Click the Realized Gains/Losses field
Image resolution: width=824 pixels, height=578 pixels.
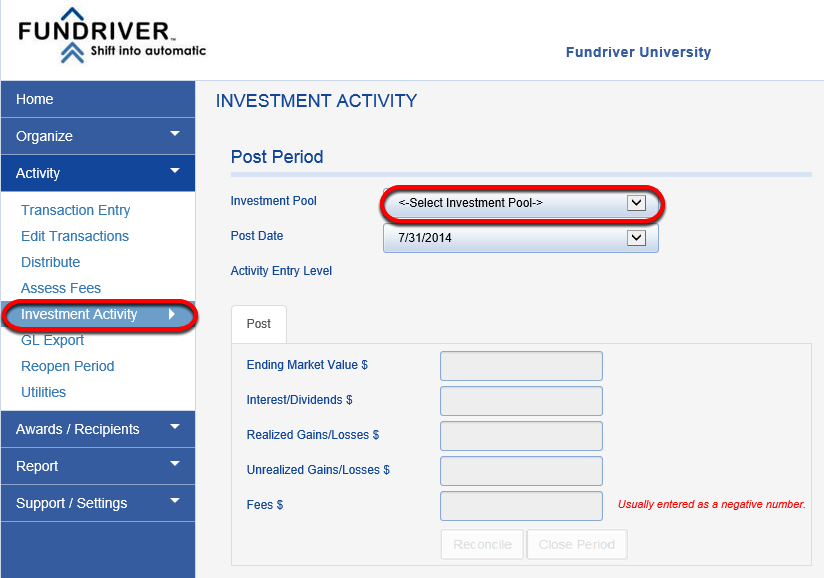click(521, 436)
